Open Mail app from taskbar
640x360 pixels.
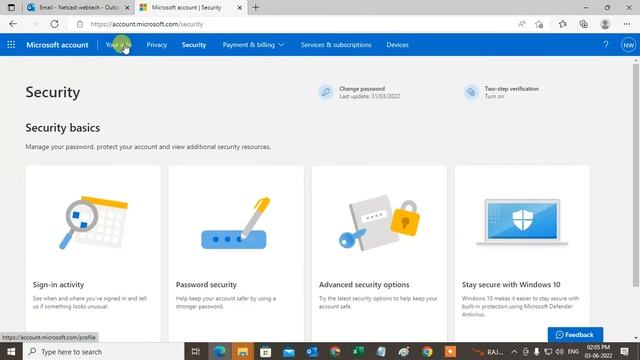coord(289,351)
